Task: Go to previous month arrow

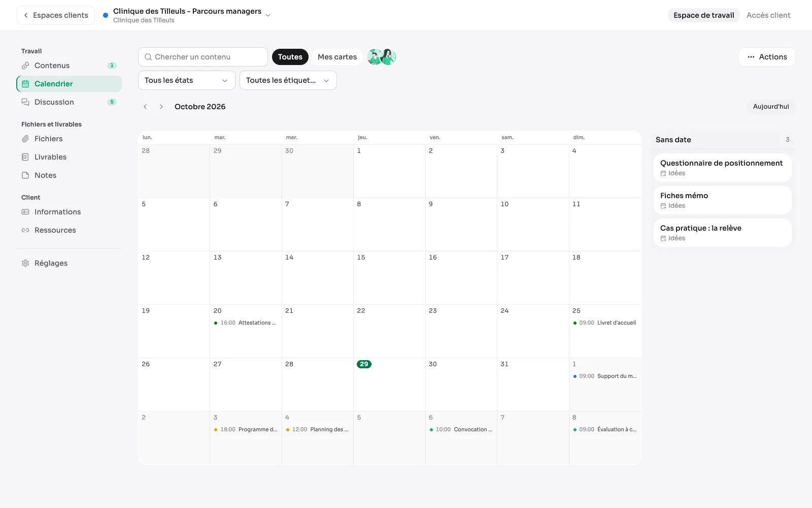Action: point(145,107)
